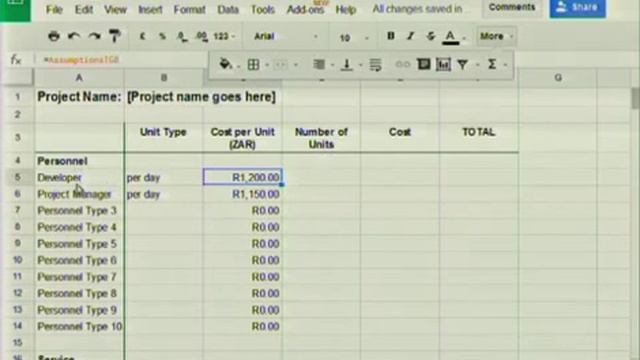The image size is (640, 360).
Task: Redo the last undone action
Action: coord(95,36)
